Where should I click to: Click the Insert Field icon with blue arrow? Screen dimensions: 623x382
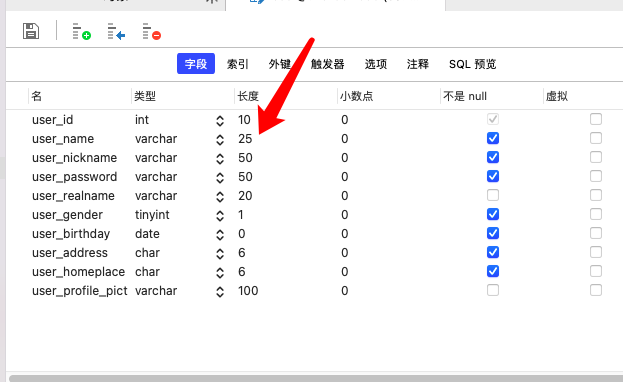116,31
